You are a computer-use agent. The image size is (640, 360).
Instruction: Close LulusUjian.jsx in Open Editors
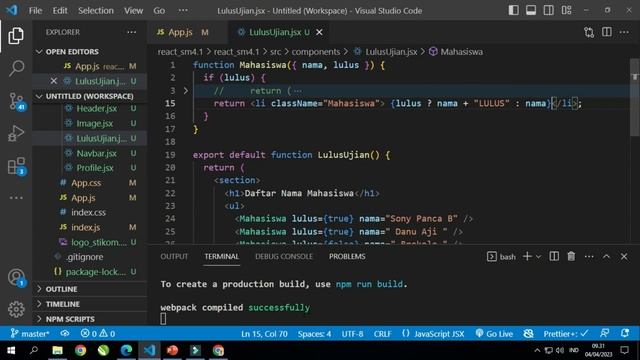click(x=54, y=81)
